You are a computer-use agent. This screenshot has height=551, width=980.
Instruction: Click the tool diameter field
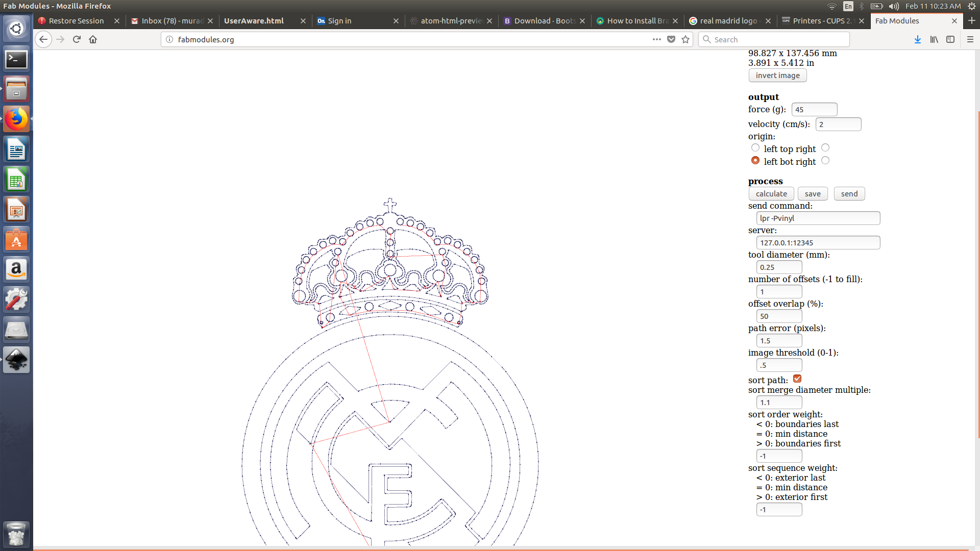[779, 267]
